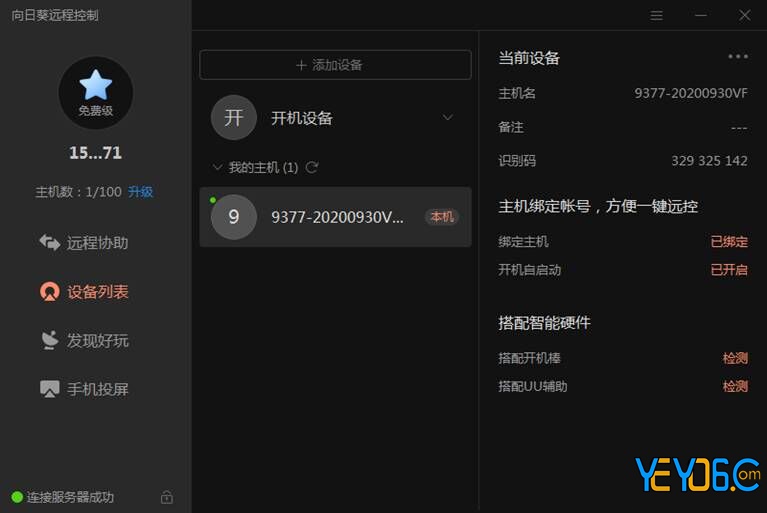Expand the 开机设备 dropdown chevron
The width and height of the screenshot is (767, 513).
(x=447, y=117)
